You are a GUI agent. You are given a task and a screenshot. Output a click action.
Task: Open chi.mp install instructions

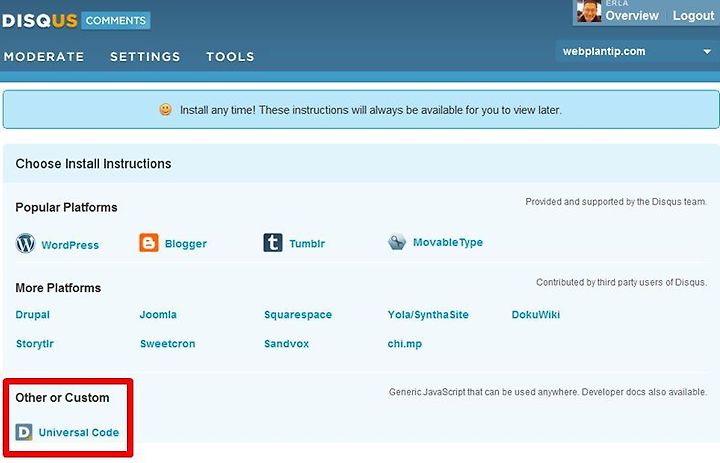[x=405, y=344]
